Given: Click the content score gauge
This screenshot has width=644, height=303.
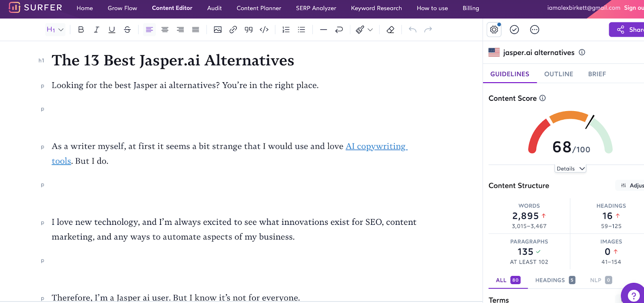Looking at the screenshot, I should point(570,133).
